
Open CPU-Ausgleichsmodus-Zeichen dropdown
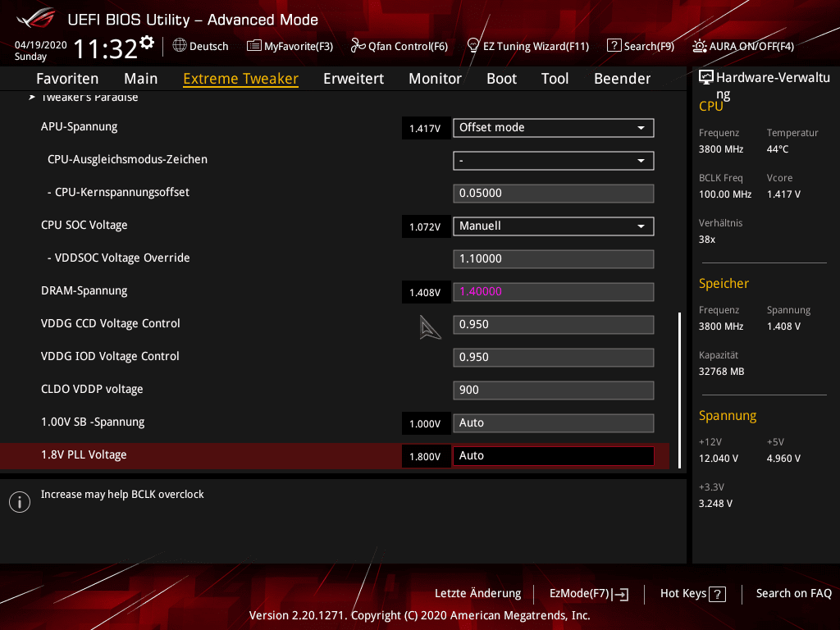(554, 161)
